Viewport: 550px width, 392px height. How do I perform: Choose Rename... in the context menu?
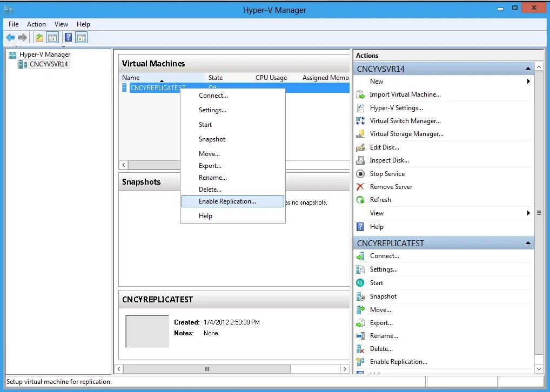click(x=233, y=178)
